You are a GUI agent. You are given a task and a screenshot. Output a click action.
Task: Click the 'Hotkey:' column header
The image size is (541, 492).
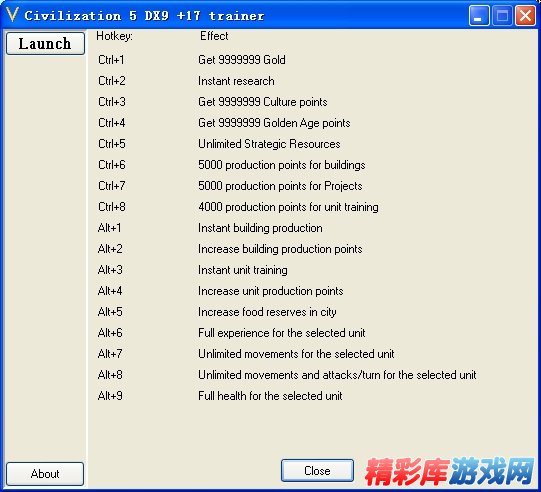click(114, 36)
